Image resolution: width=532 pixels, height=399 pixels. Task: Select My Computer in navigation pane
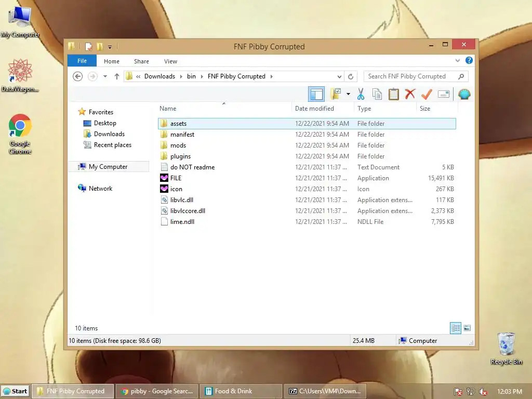click(x=109, y=167)
